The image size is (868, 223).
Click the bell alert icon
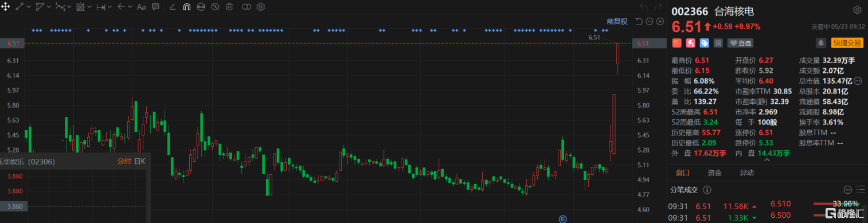[x=821, y=42]
